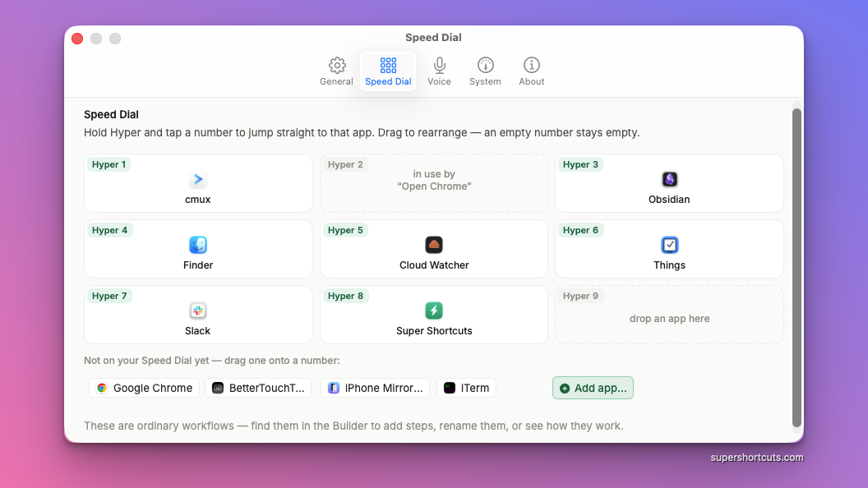Switch to the Speed Dial tab
The width and height of the screenshot is (868, 488).
click(388, 71)
